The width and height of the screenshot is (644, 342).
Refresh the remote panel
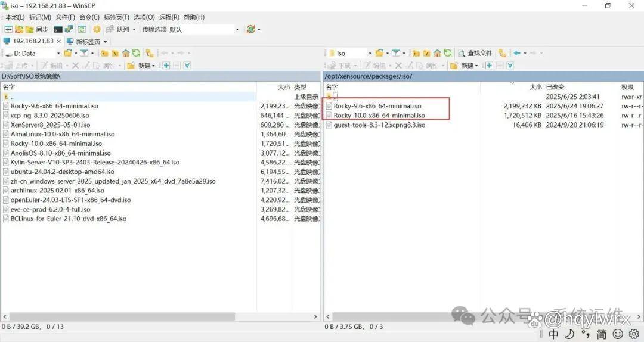click(x=448, y=53)
